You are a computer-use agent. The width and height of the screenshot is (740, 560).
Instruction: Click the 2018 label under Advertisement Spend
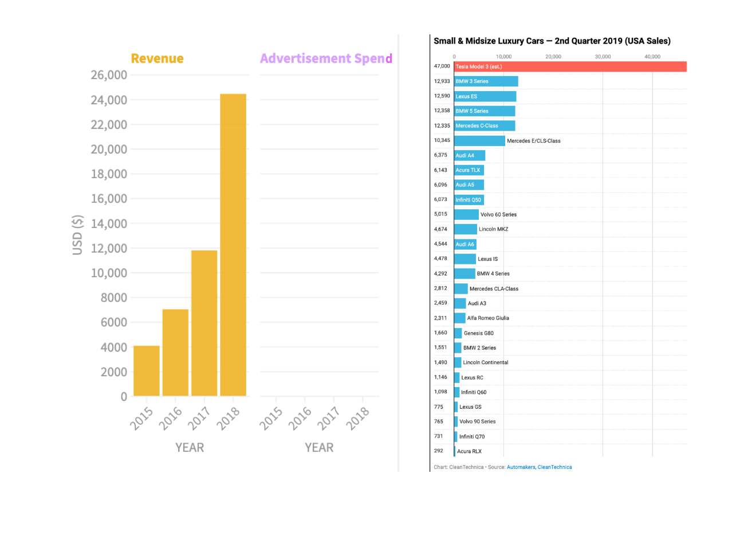357,419
